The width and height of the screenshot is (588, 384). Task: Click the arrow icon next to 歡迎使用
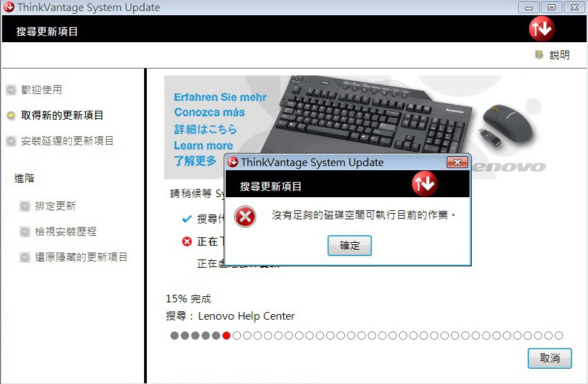click(x=11, y=90)
